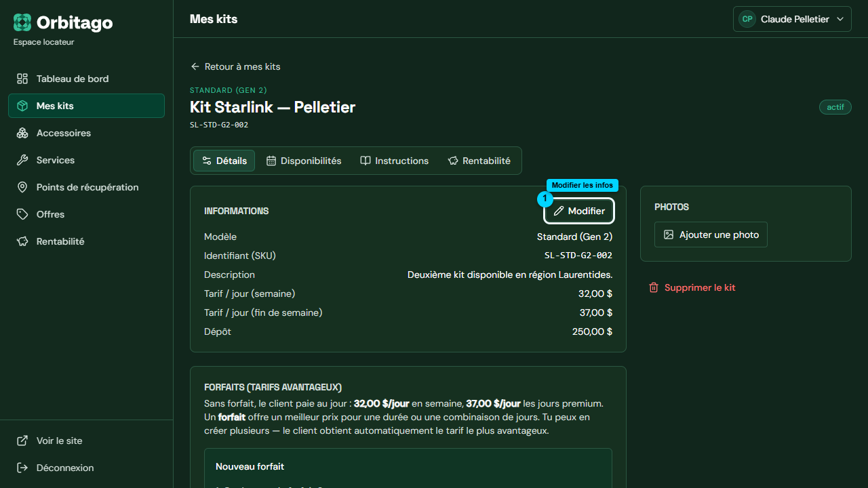Click the PHOTOS panel heading

[x=671, y=207]
